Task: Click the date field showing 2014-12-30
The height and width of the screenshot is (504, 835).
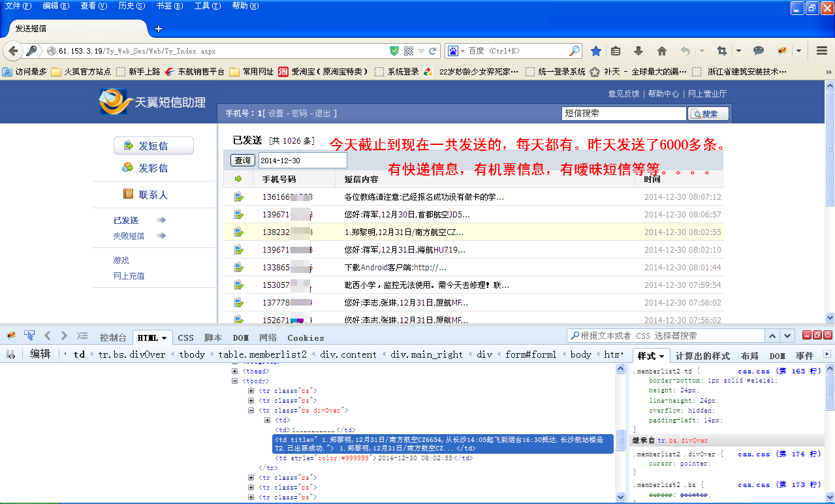Action: coord(303,161)
